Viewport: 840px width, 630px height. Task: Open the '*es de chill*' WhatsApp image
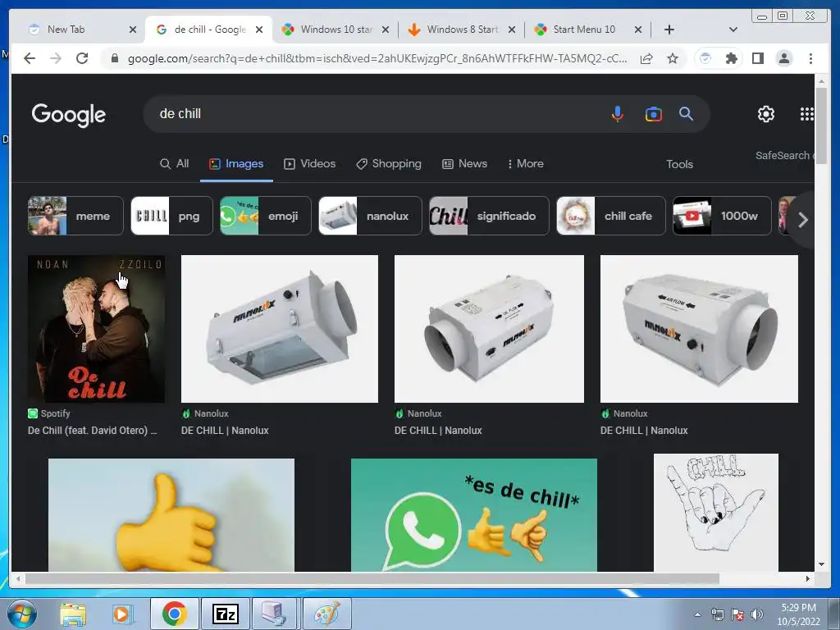474,515
